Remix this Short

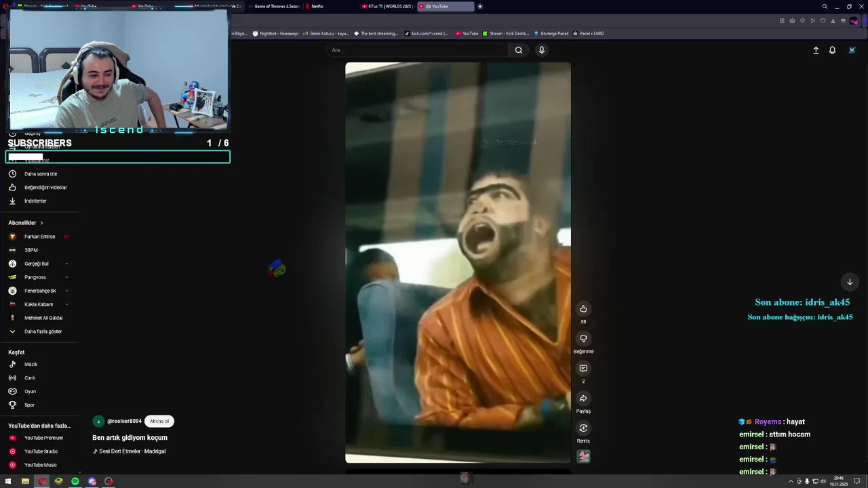(x=583, y=428)
